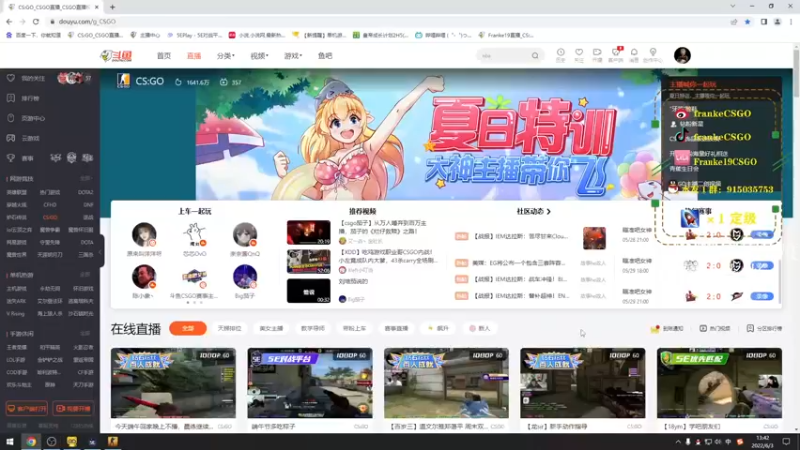Expand 全部 beside 单机热游 section
The image size is (800, 450).
tap(86, 275)
